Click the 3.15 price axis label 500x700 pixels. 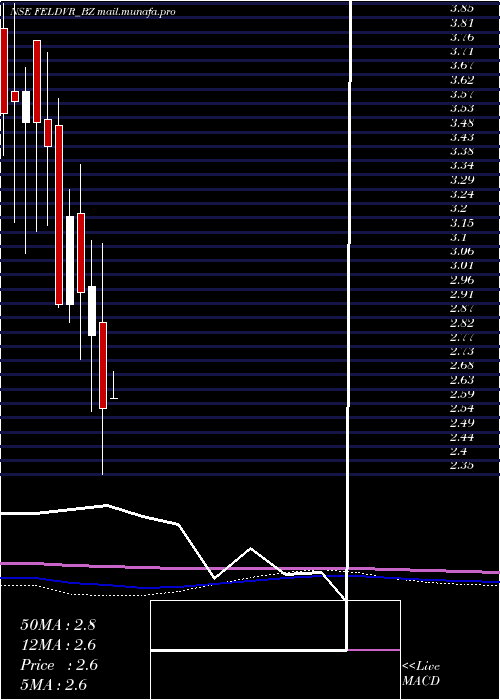click(x=462, y=223)
